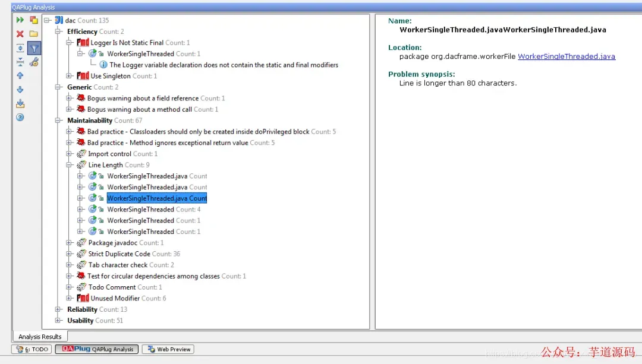Collapse all tree nodes icon

(x=20, y=62)
